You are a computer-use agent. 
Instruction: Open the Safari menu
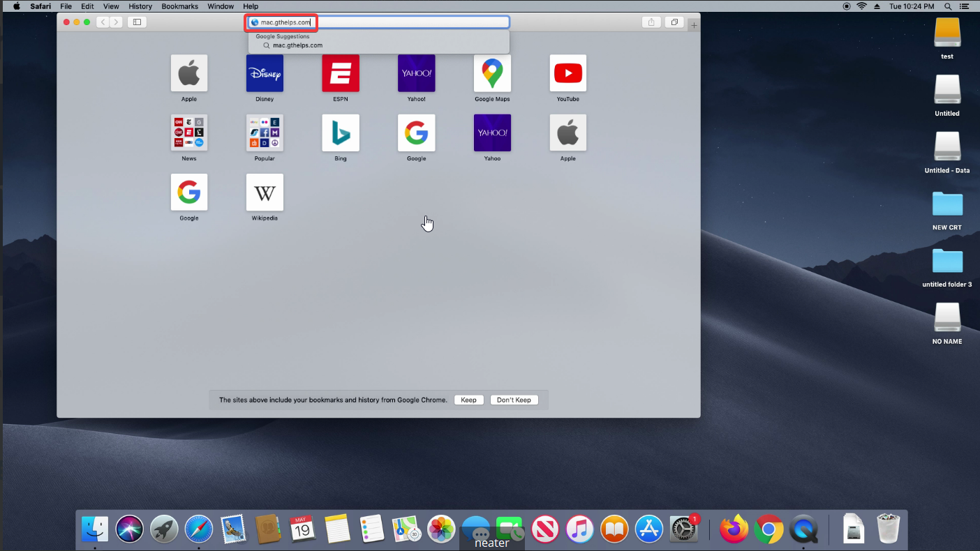40,6
